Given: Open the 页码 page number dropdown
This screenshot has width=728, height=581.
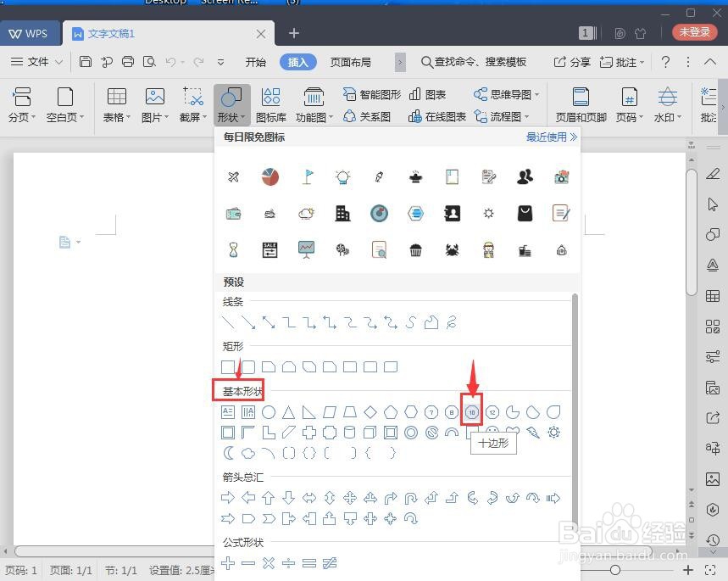Looking at the screenshot, I should (x=629, y=105).
